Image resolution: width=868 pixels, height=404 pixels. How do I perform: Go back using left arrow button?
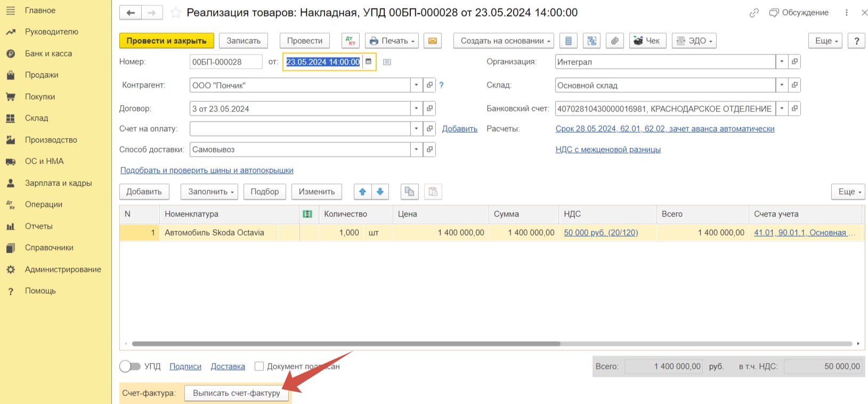(x=131, y=13)
